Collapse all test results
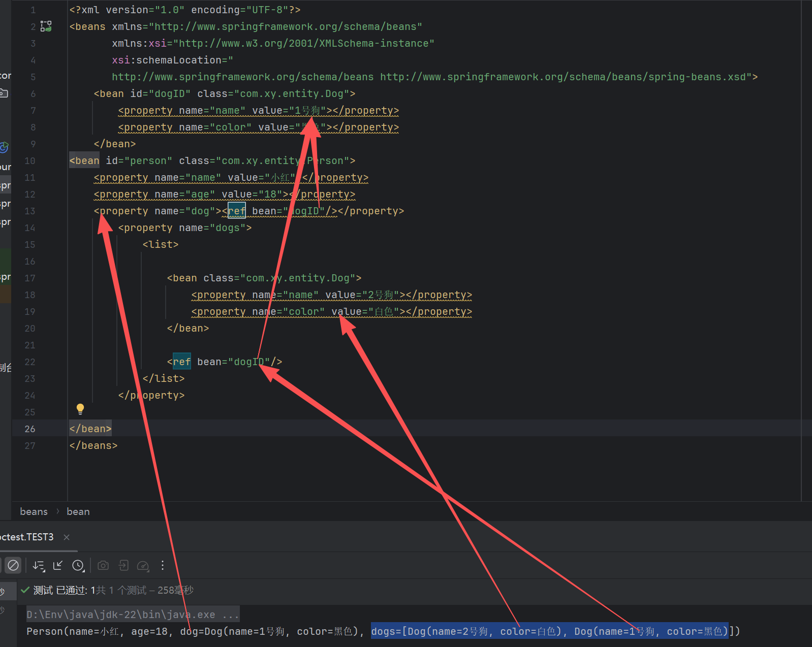 (58, 565)
